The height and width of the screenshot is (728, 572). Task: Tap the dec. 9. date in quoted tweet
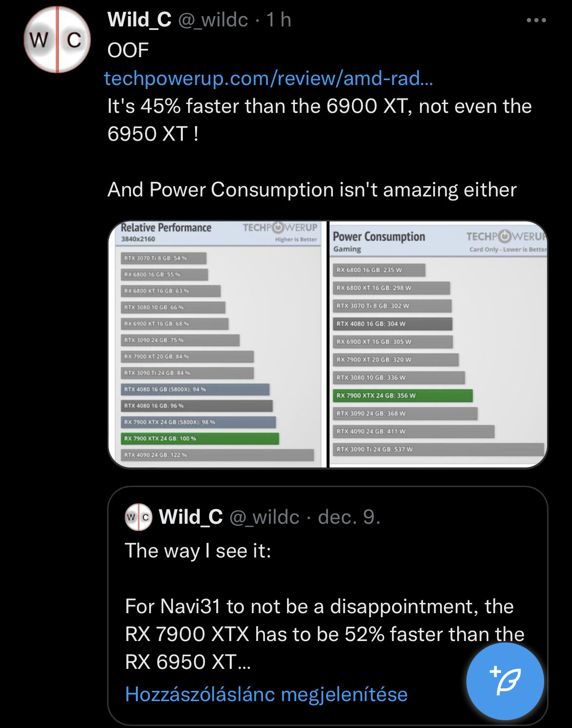[x=349, y=517]
